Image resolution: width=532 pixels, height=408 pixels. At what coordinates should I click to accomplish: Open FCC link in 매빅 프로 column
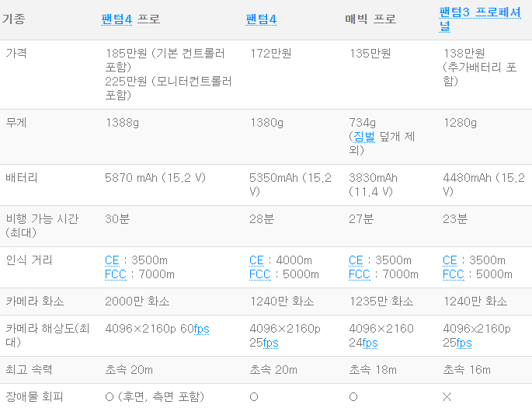tap(360, 274)
